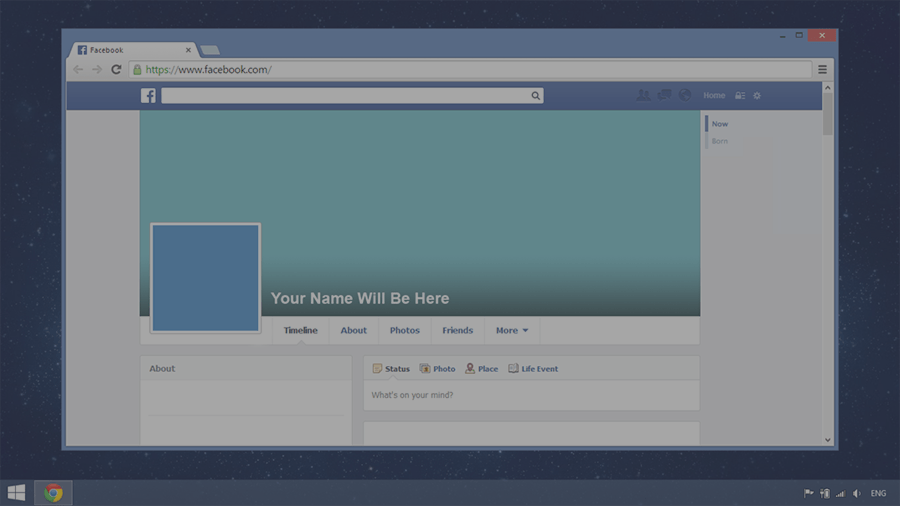Click the Facebook logo icon in header
Screen dimensions: 900x506
(148, 96)
